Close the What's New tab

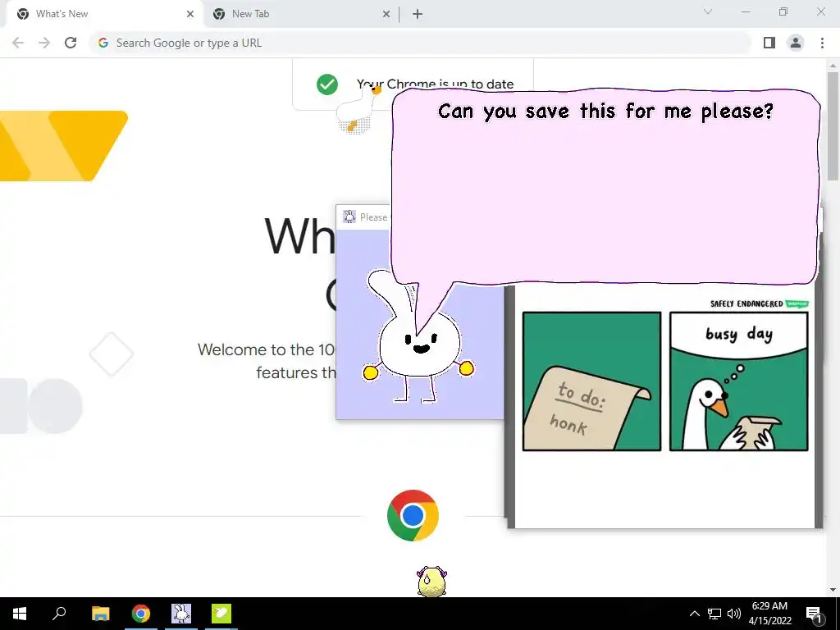coord(190,14)
